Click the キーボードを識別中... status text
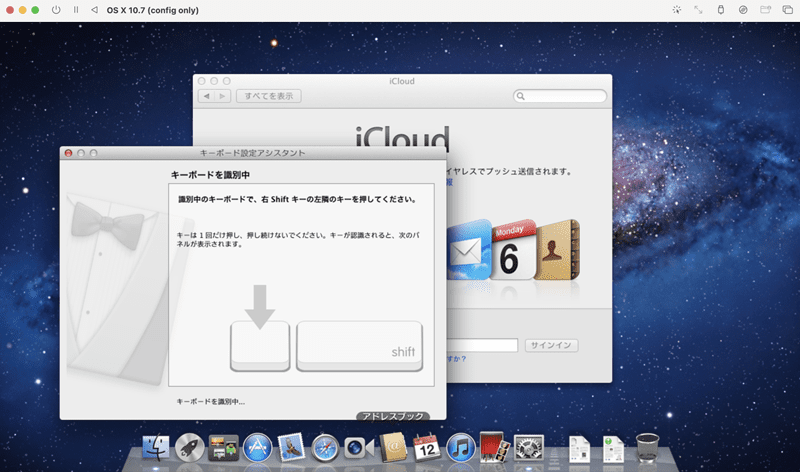Image resolution: width=800 pixels, height=472 pixels. coord(210,402)
